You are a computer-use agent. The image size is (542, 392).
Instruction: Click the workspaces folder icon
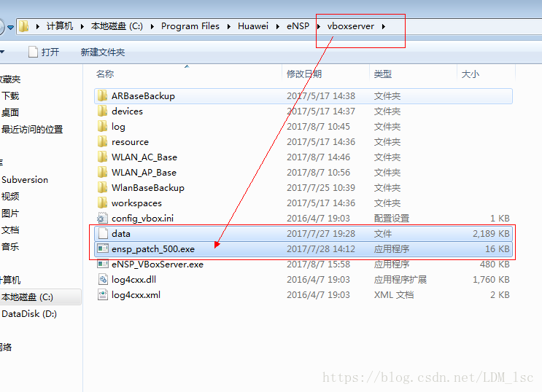[x=102, y=203]
